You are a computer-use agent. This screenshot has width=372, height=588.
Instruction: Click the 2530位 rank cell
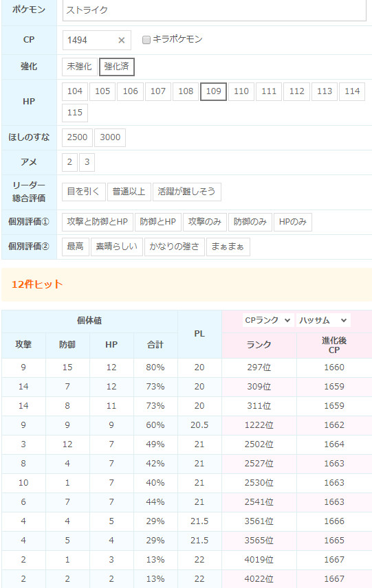pos(259,483)
